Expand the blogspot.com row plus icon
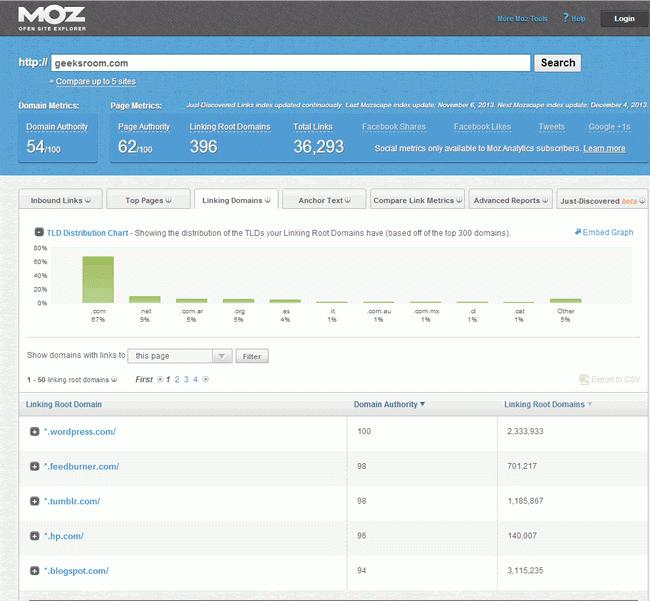The height and width of the screenshot is (601, 650). pyautogui.click(x=35, y=571)
